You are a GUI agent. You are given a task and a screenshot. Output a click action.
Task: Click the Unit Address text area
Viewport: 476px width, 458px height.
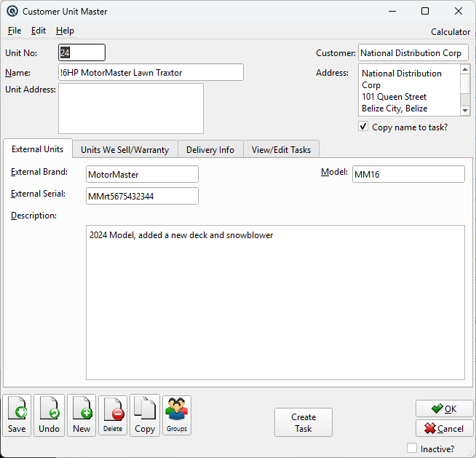coord(131,108)
